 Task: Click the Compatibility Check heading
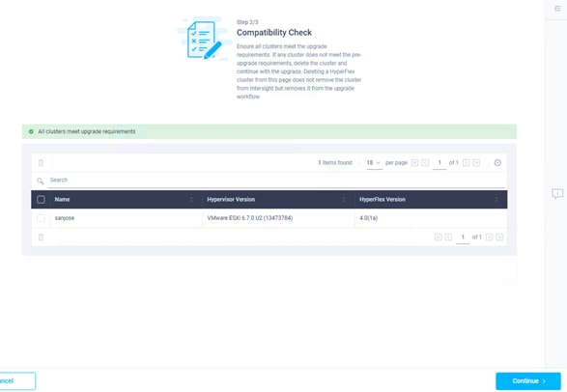click(x=274, y=33)
